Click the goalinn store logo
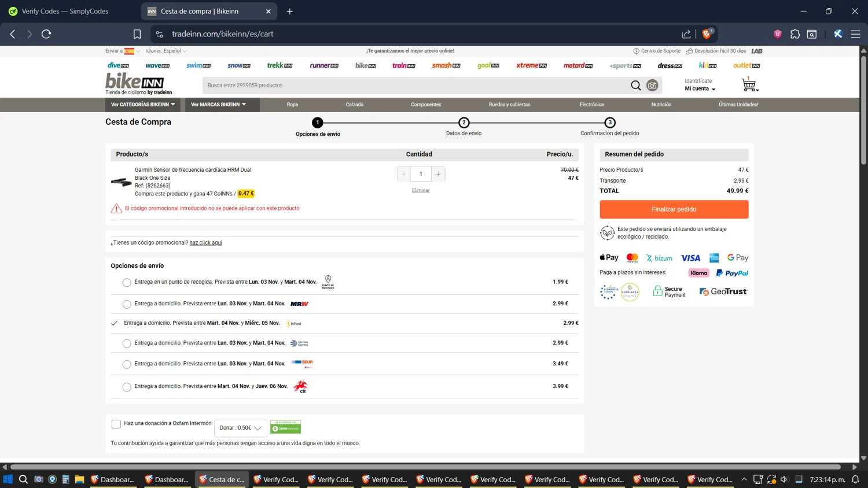The image size is (868, 488). tap(488, 65)
